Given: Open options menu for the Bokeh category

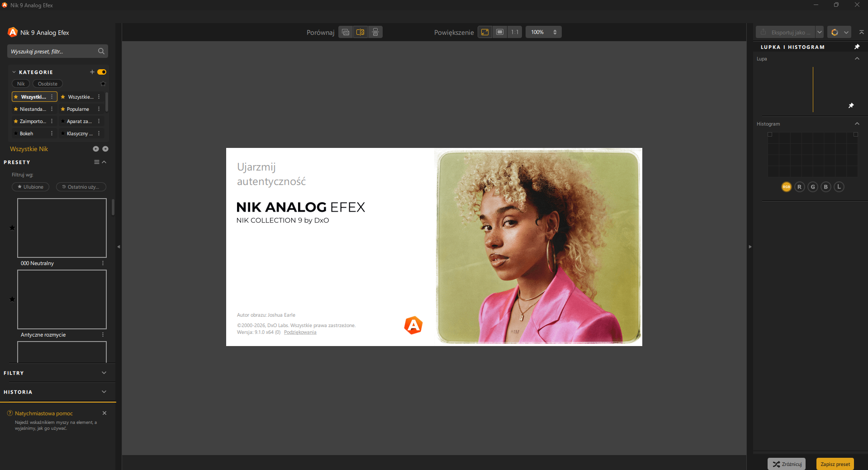Looking at the screenshot, I should (52, 133).
